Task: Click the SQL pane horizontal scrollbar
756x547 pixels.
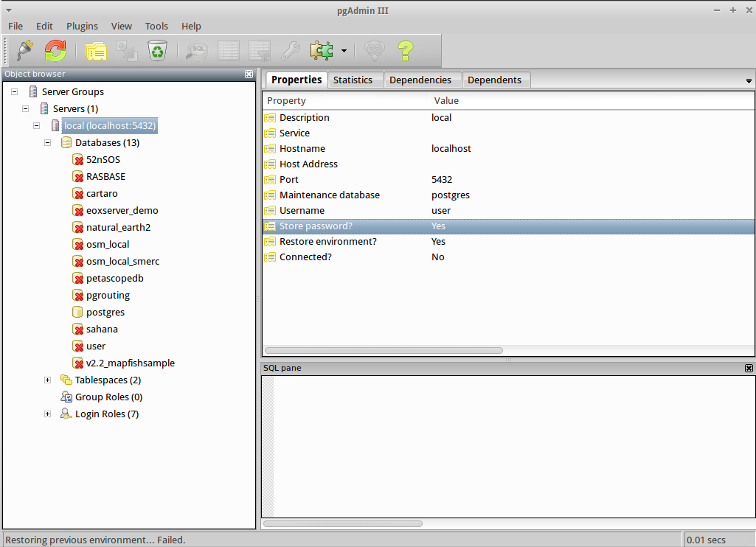Action: 343,524
